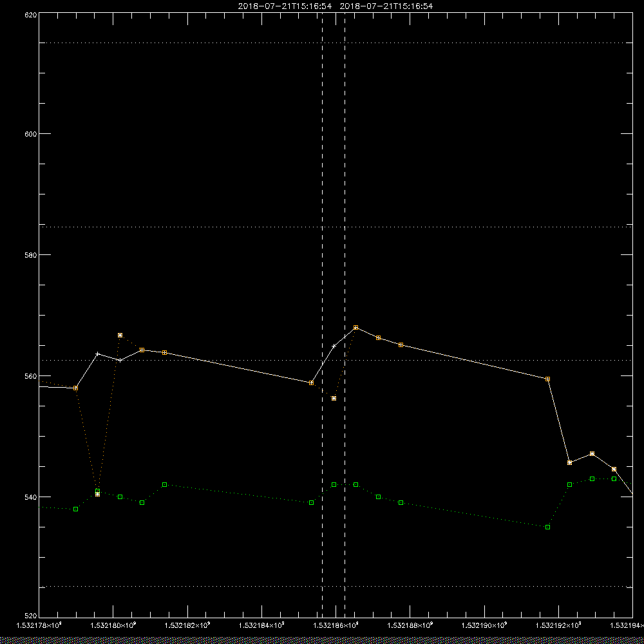This screenshot has height=644, width=644.
Task: Click the 1.532180×10⁹ x-axis label
Action: (113, 625)
